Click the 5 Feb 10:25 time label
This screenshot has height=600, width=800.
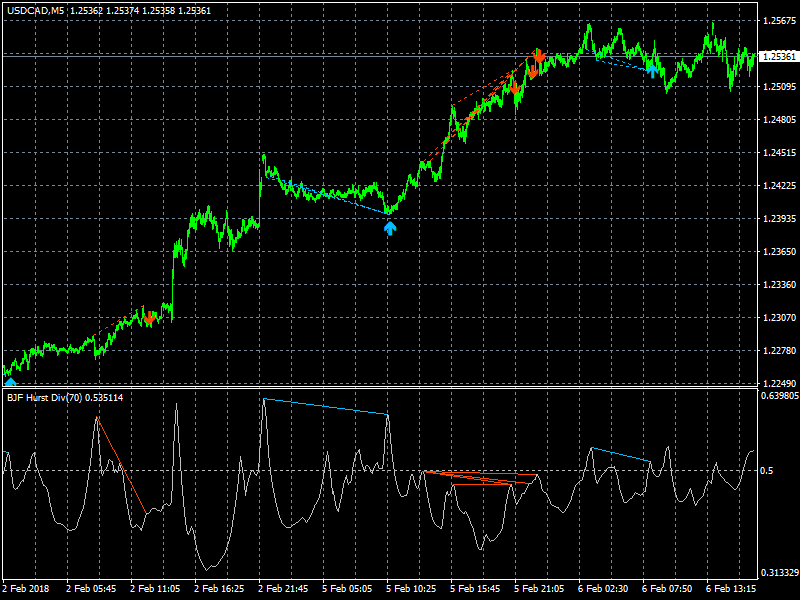[411, 589]
